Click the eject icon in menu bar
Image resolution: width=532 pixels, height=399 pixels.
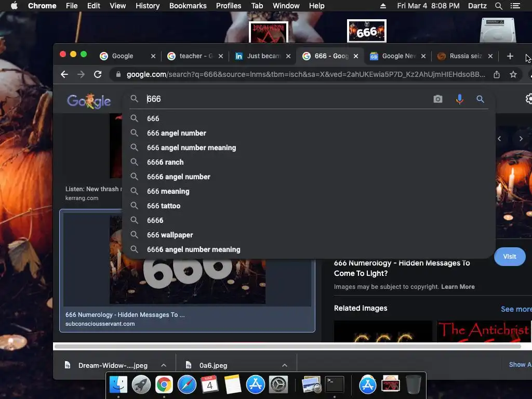[383, 6]
